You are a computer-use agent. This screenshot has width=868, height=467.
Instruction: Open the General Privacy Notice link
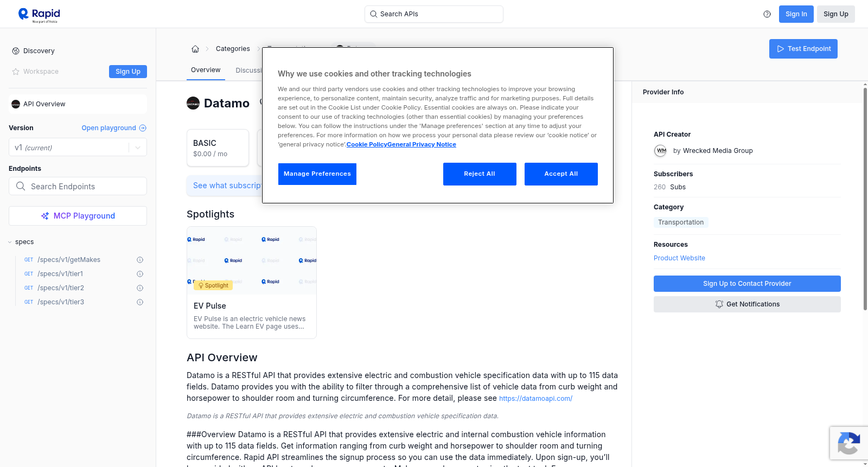pyautogui.click(x=422, y=144)
